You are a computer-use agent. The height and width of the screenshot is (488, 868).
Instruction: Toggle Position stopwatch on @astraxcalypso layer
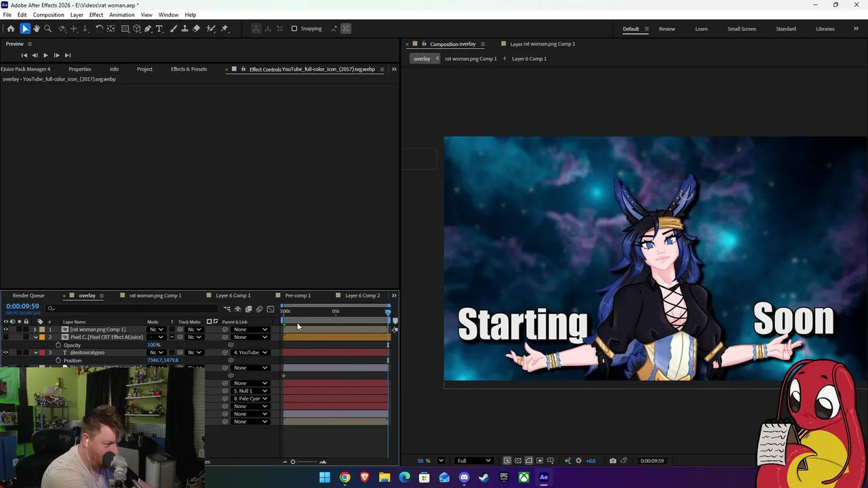point(58,361)
